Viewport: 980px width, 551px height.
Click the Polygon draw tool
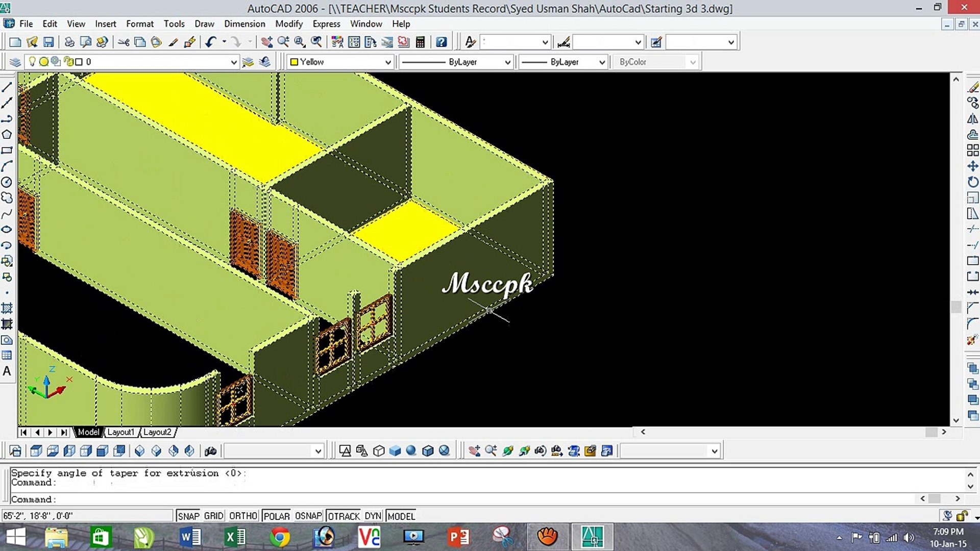7,135
